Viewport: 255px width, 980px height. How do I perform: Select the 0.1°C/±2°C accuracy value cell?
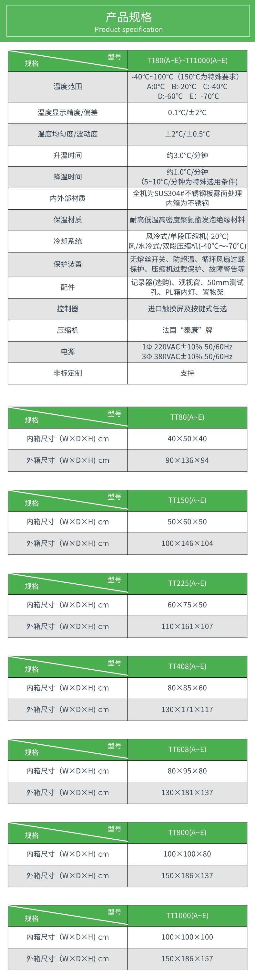pyautogui.click(x=187, y=113)
